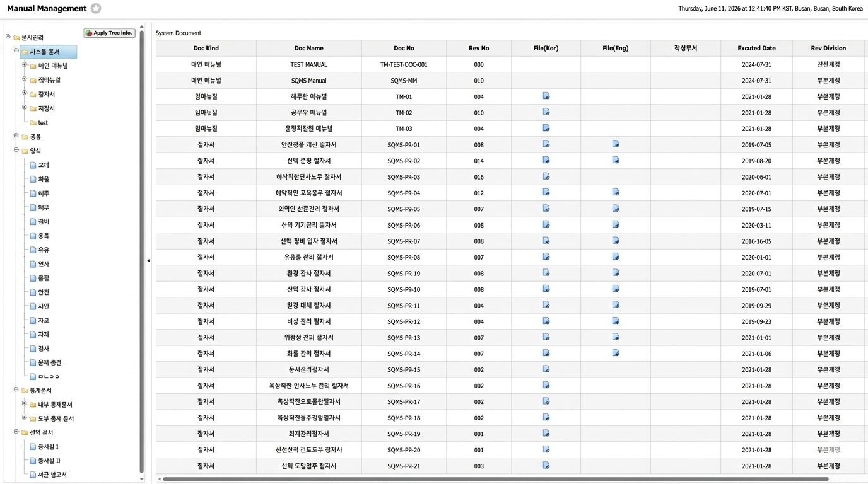868x484 pixels.
Task: Open the Korean file icon for PR-21
Action: click(546, 466)
